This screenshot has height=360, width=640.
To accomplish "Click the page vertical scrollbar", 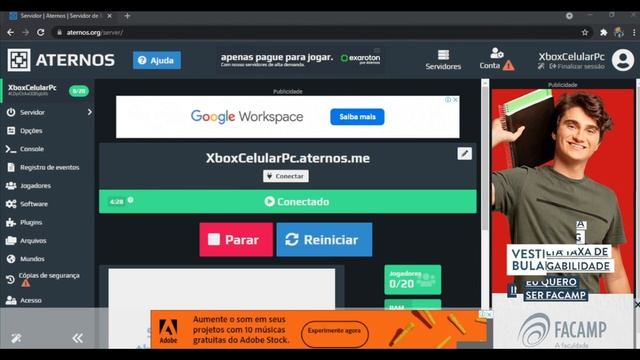I will pos(484,159).
